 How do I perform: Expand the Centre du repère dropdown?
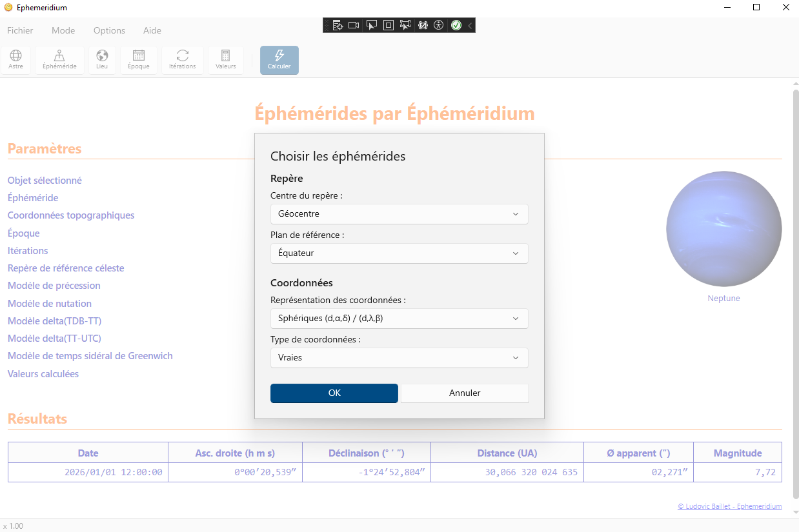point(399,214)
